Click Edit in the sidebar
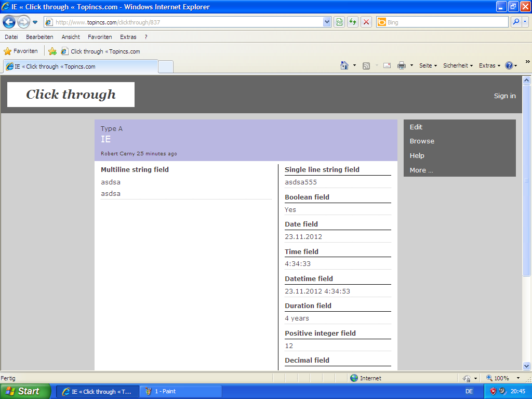532x399 pixels. click(416, 127)
